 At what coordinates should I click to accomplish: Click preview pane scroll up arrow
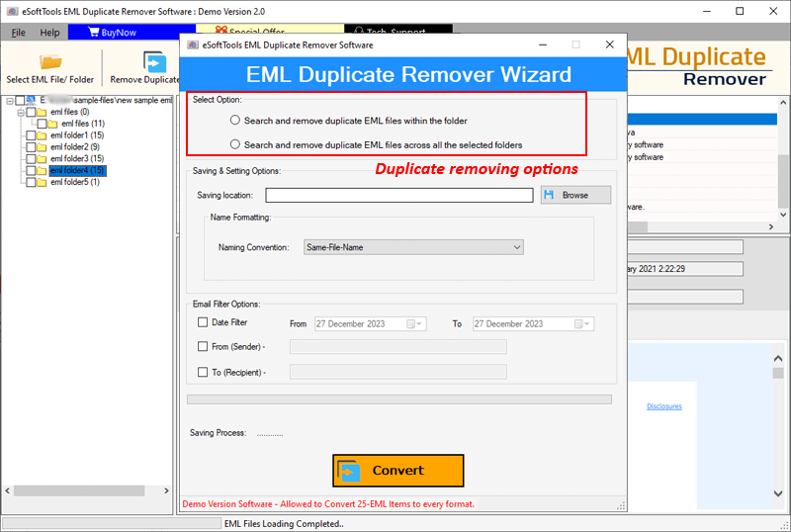778,358
